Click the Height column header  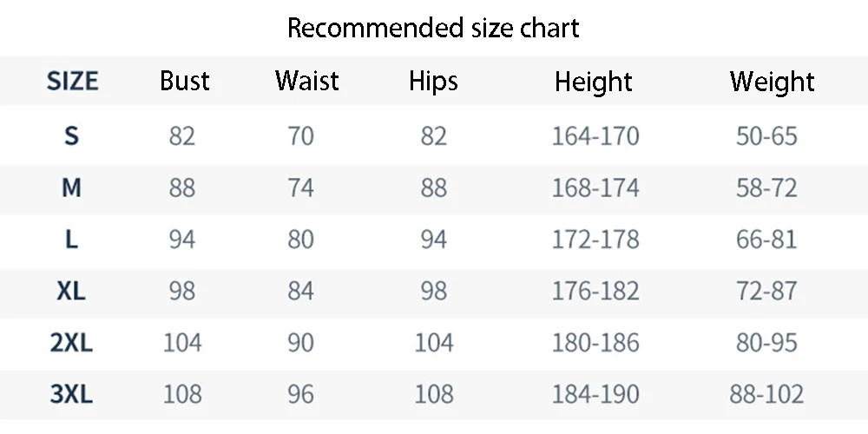point(594,82)
